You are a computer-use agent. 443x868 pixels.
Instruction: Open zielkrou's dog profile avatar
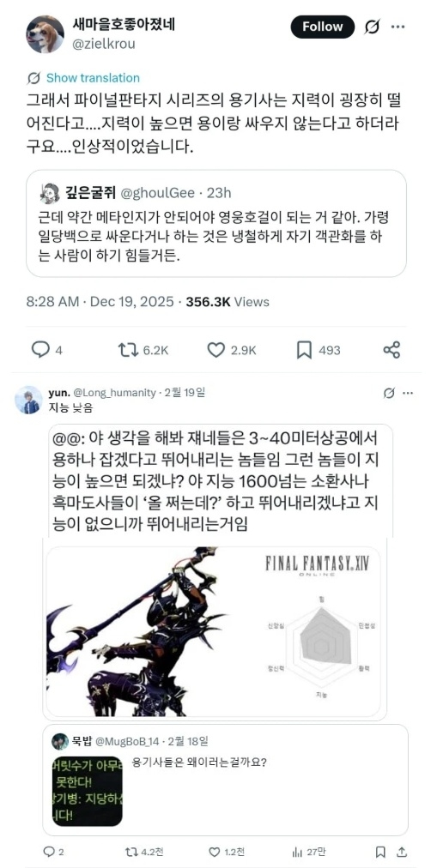point(45,33)
